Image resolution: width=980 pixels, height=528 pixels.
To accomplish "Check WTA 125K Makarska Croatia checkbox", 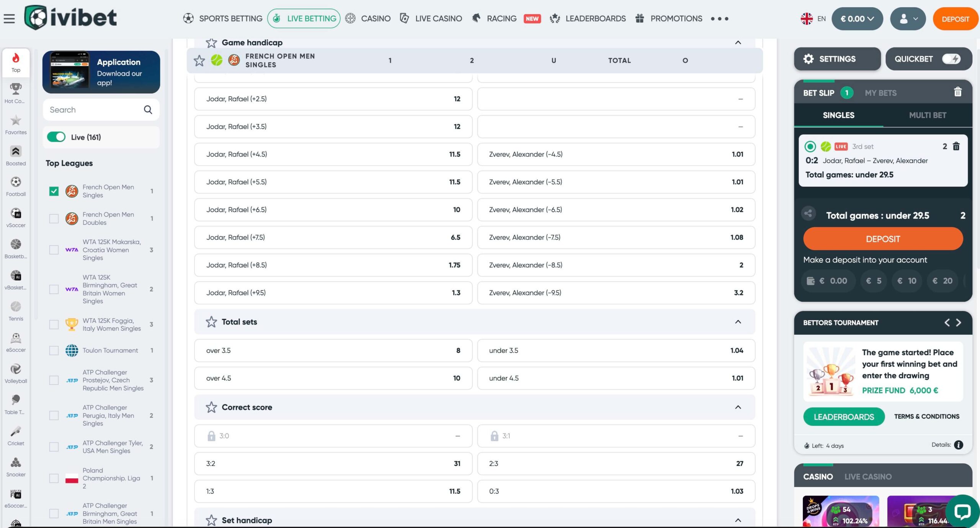I will pos(54,250).
